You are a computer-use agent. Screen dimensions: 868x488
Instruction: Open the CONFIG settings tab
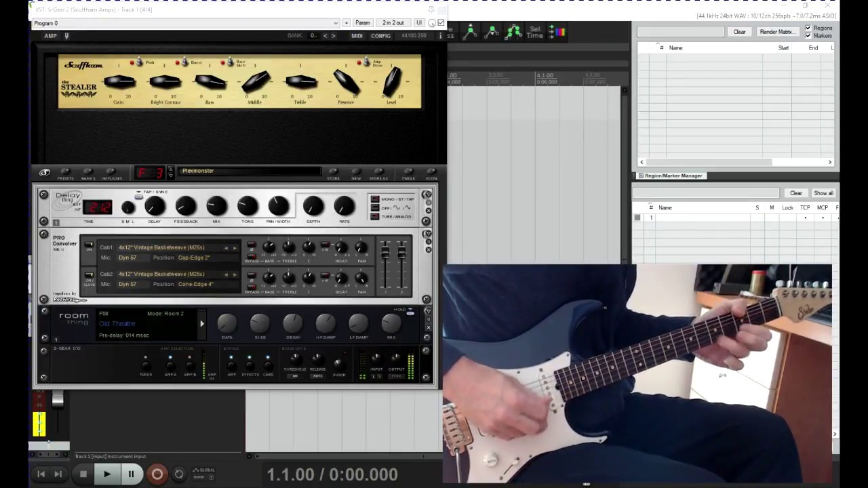(380, 36)
